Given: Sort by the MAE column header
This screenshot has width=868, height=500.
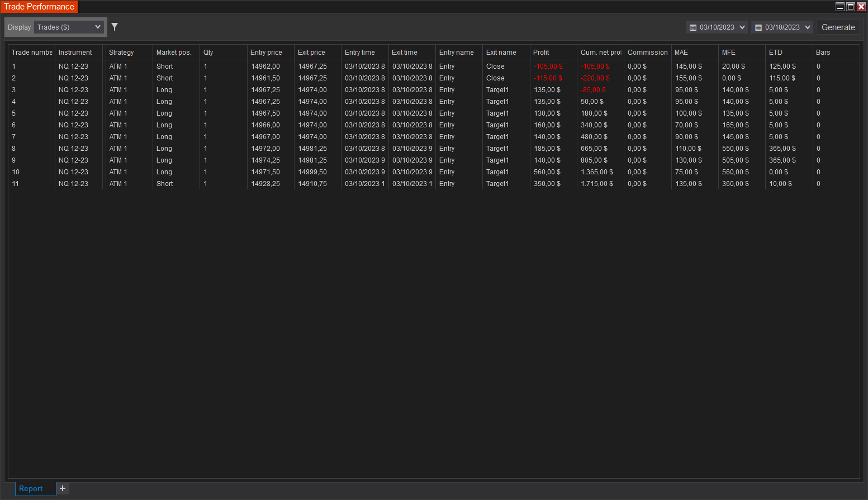Looking at the screenshot, I should tap(681, 53).
